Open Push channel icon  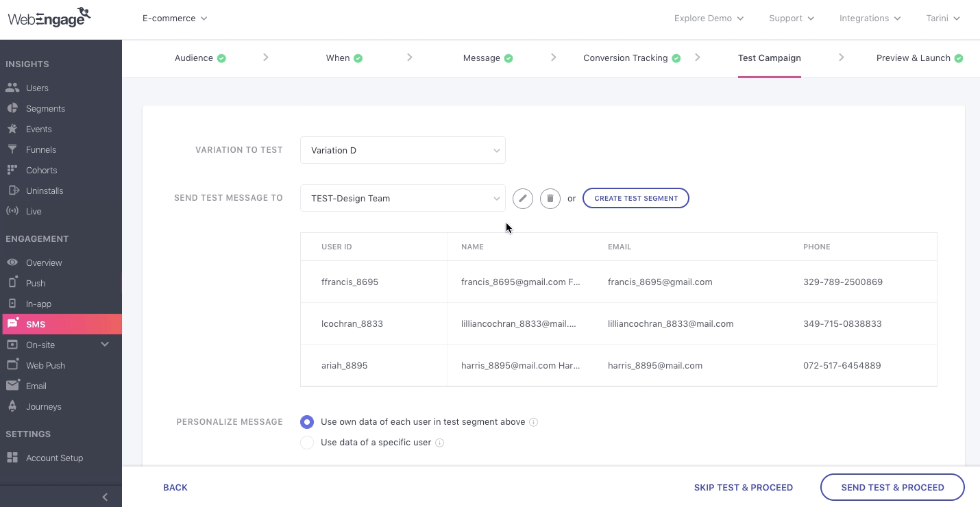tap(12, 283)
